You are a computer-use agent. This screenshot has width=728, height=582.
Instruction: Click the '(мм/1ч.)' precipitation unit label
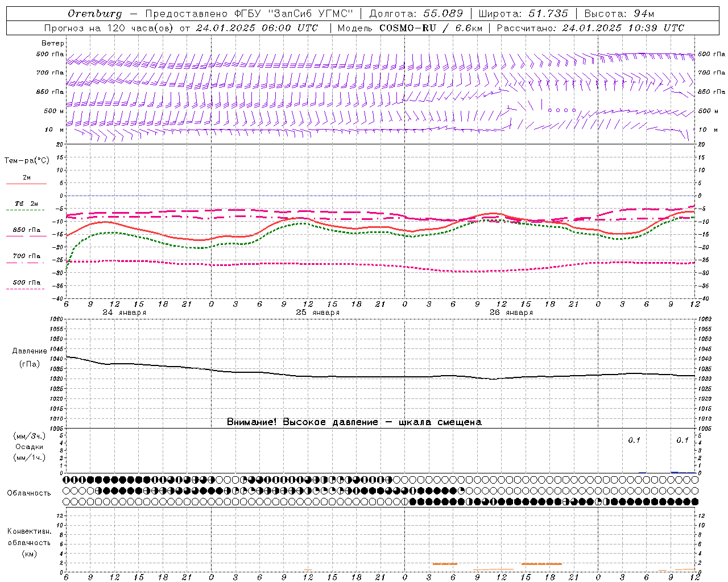[30, 458]
